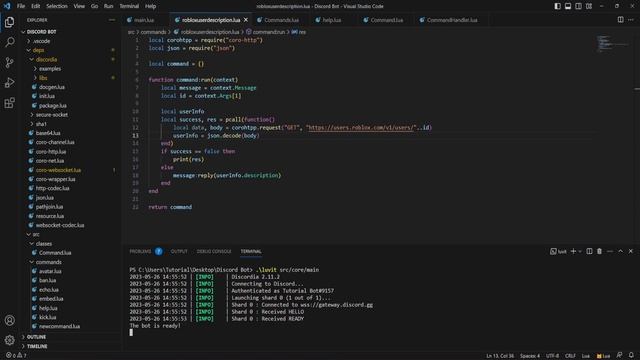This screenshot has width=640, height=360.
Task: Show the Problems panel tab
Action: 146,251
